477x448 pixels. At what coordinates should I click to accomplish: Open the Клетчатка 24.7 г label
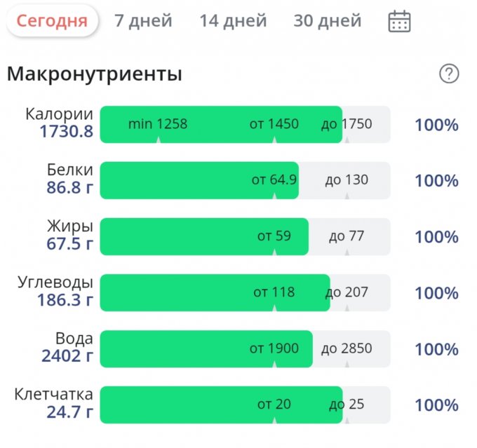click(x=54, y=403)
